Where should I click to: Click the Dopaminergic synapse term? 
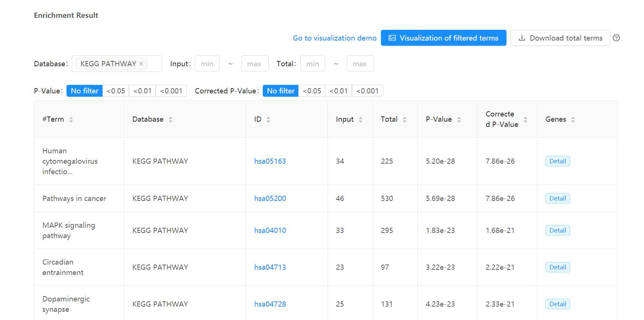(66, 304)
